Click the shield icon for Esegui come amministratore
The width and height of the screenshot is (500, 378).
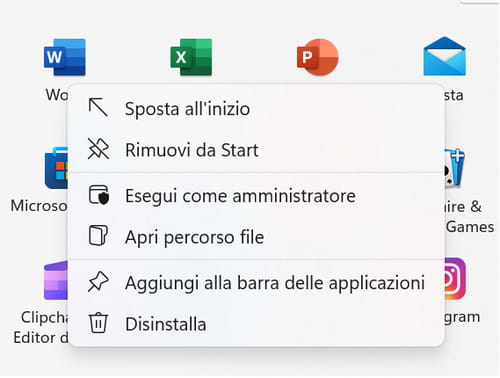pyautogui.click(x=99, y=195)
